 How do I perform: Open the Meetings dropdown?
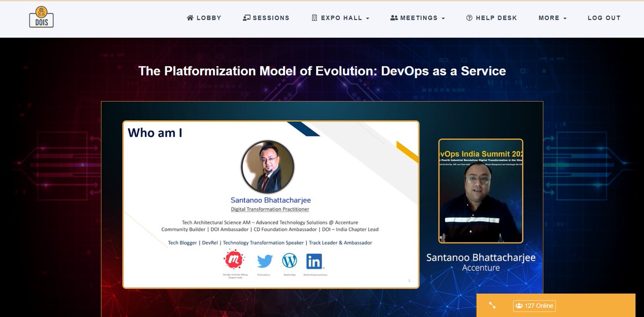pos(443,18)
